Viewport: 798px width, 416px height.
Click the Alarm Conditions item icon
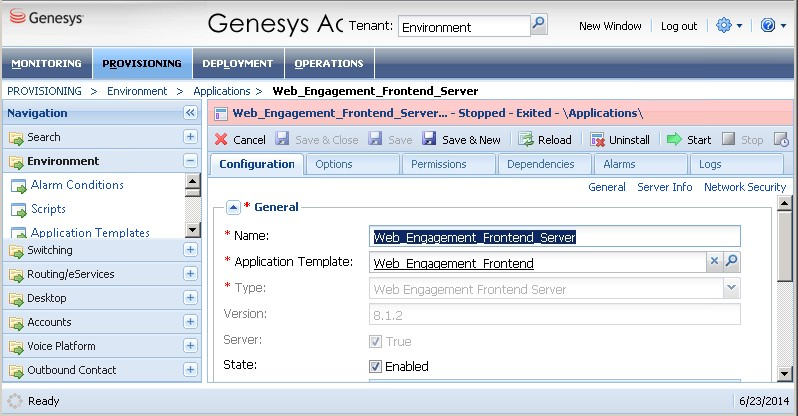coord(19,186)
